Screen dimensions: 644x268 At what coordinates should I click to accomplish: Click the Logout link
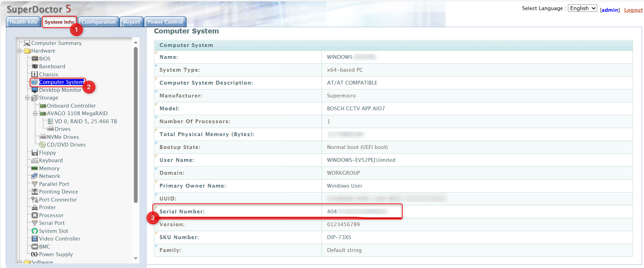tap(633, 10)
